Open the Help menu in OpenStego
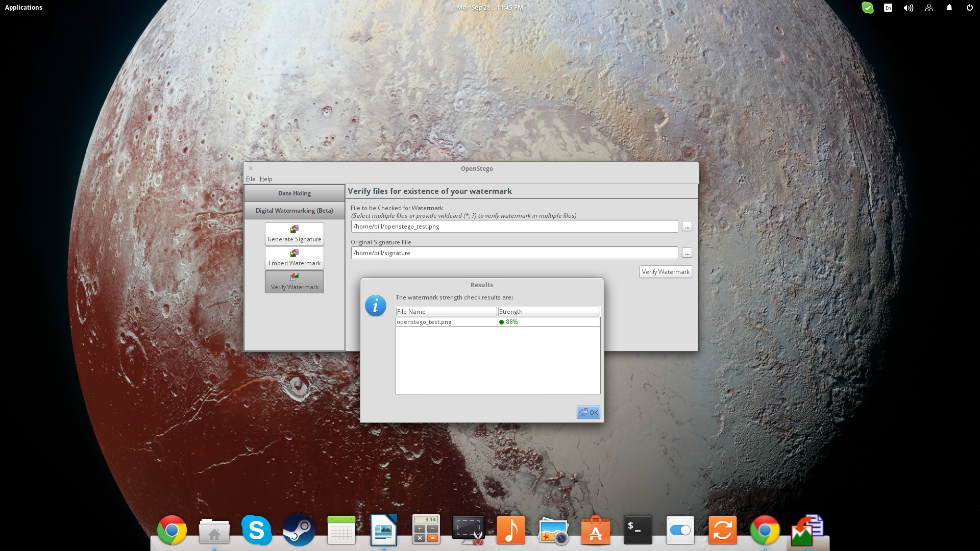980x551 pixels. [265, 179]
